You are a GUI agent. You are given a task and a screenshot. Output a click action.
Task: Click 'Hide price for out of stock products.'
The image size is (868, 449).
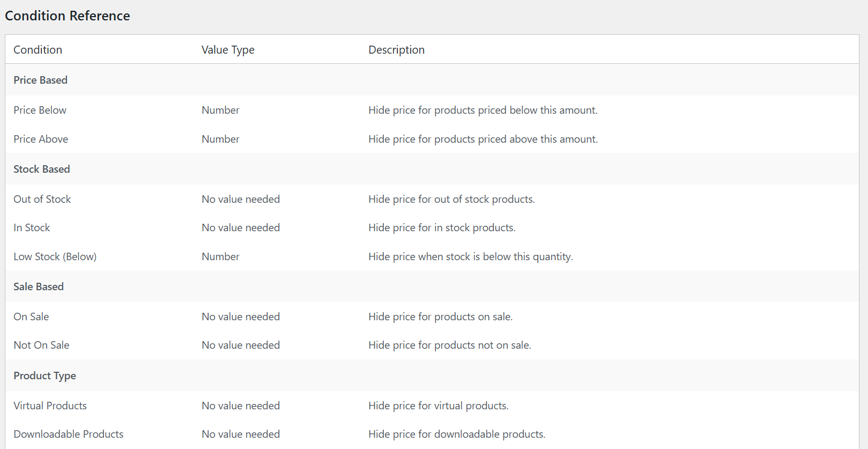point(451,199)
